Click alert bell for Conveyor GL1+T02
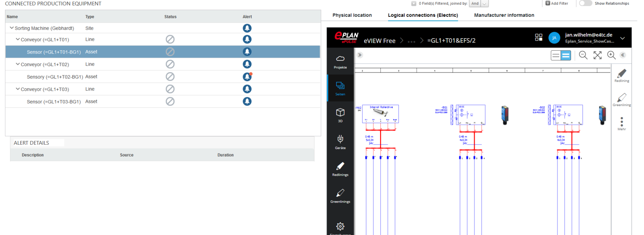 point(247,64)
